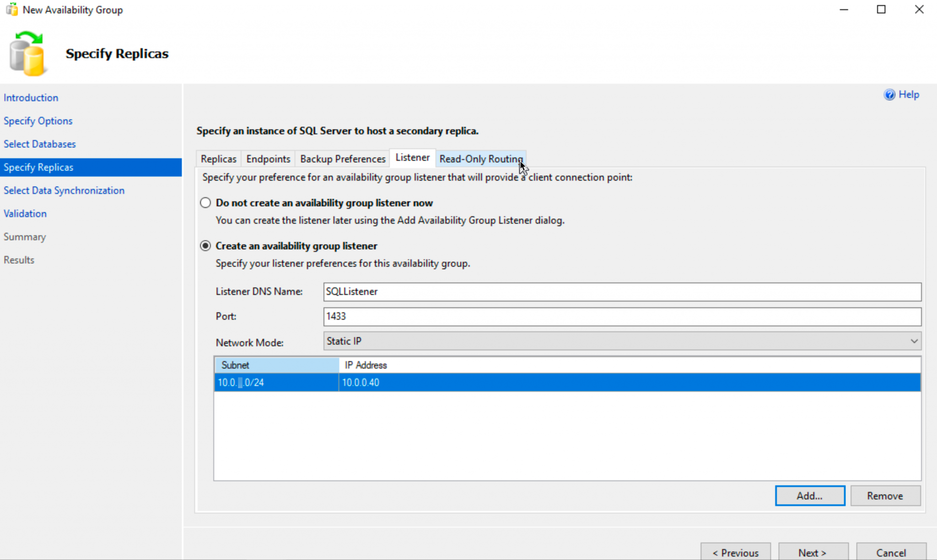Click the database wizard icon in header

(27, 54)
